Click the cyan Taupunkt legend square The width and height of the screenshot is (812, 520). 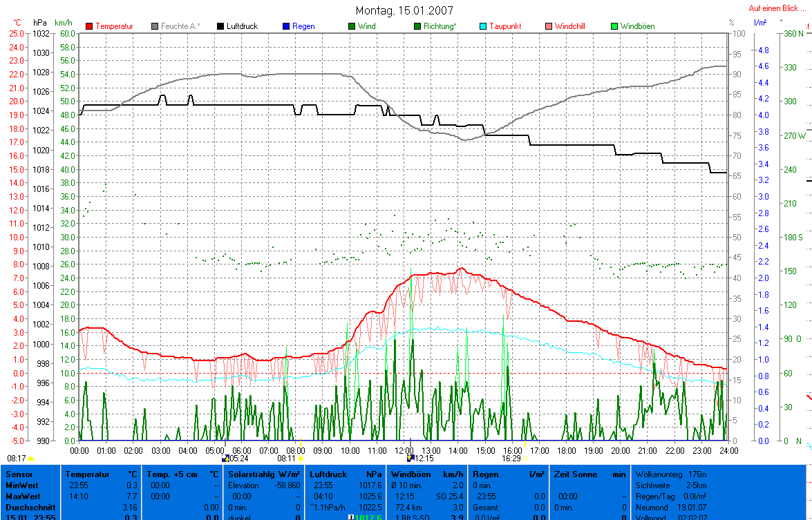[x=484, y=26]
